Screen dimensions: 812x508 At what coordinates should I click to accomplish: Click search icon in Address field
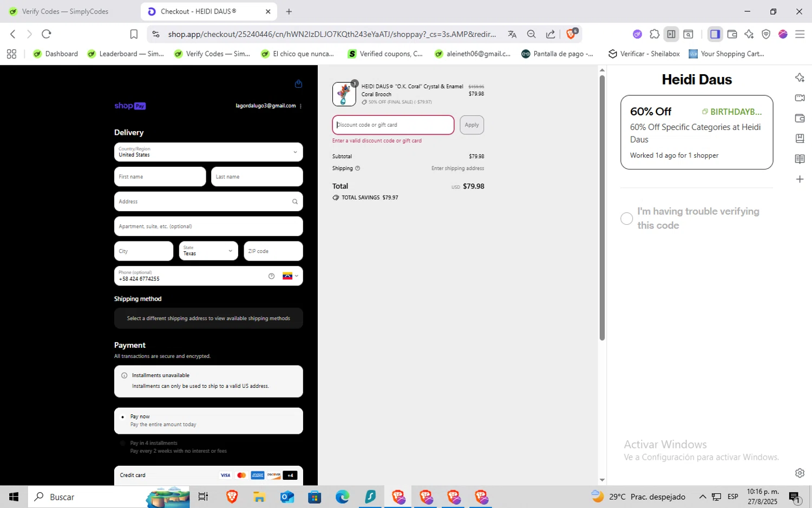[x=295, y=201]
